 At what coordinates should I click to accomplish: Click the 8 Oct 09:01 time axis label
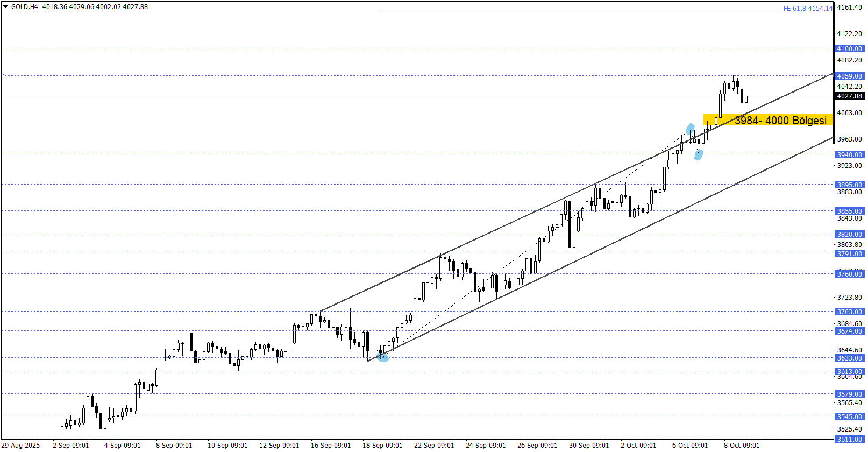coord(742,446)
